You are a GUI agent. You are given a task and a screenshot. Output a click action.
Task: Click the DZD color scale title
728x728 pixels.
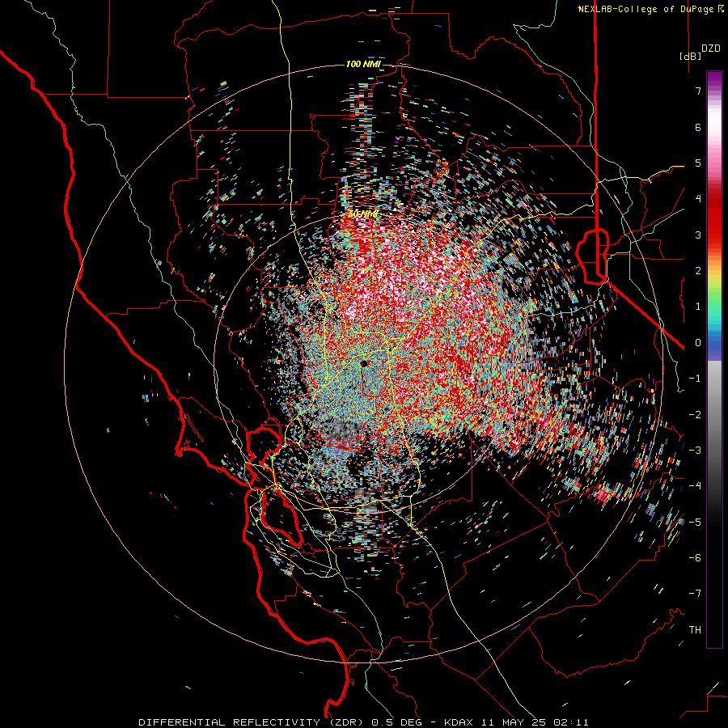tap(711, 49)
